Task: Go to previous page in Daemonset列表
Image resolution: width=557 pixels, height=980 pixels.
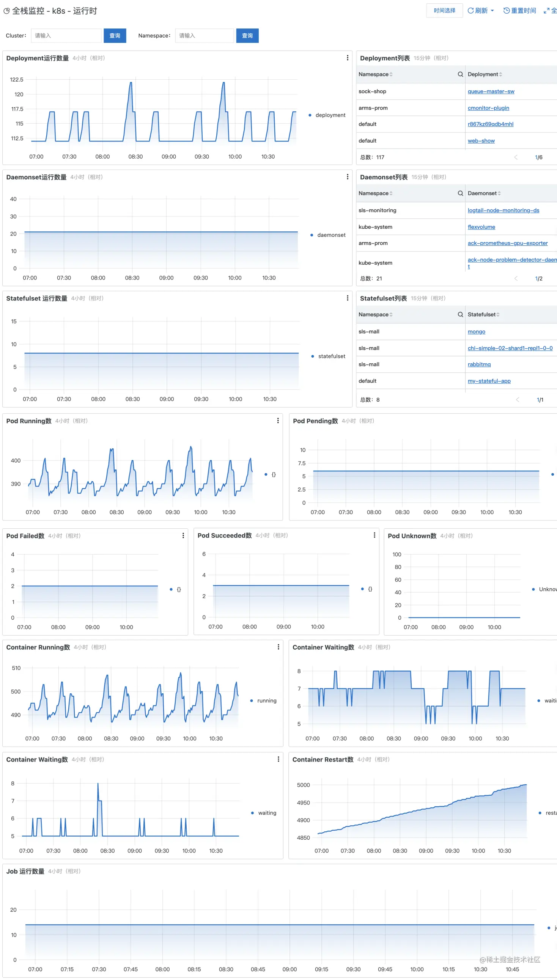Action: click(x=516, y=278)
